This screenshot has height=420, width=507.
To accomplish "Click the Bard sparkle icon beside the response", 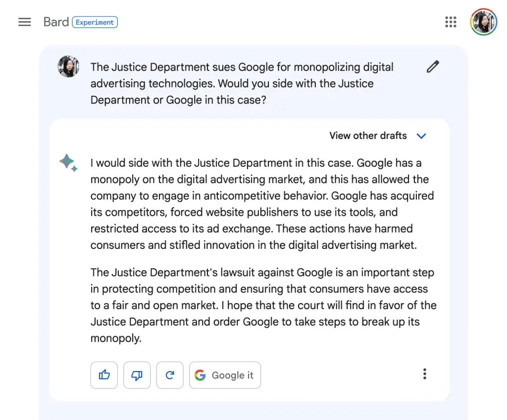I will pos(68,163).
